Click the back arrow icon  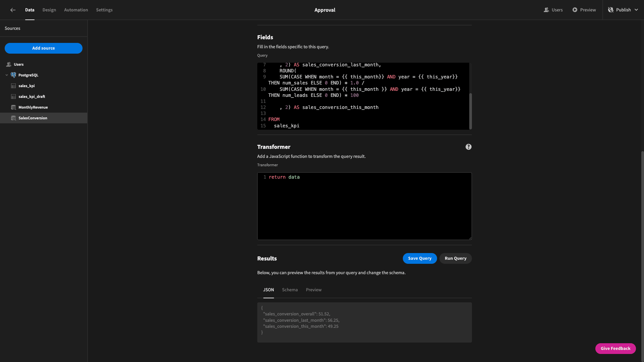point(13,10)
